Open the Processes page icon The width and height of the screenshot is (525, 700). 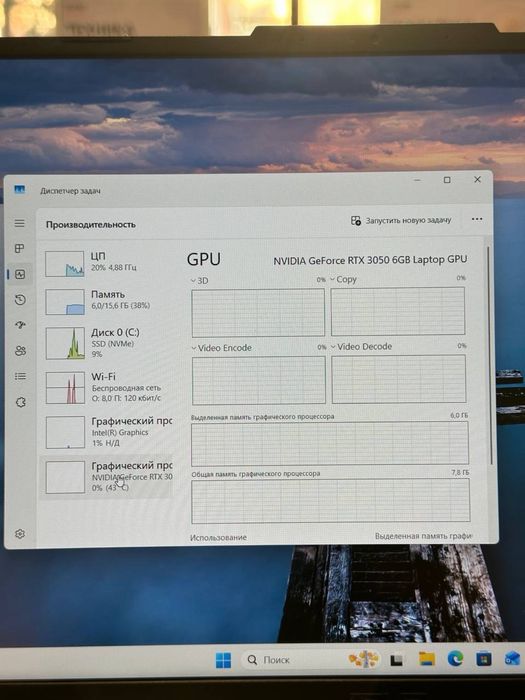tap(20, 249)
